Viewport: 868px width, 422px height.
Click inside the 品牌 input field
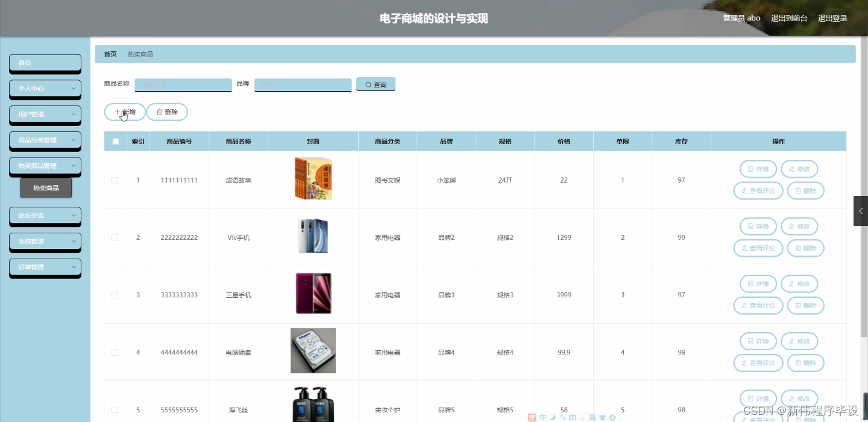(303, 84)
